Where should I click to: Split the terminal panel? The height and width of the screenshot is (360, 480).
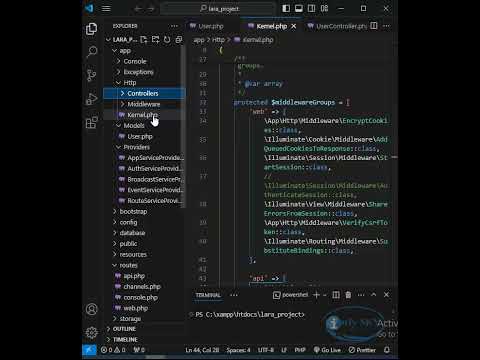[336, 295]
